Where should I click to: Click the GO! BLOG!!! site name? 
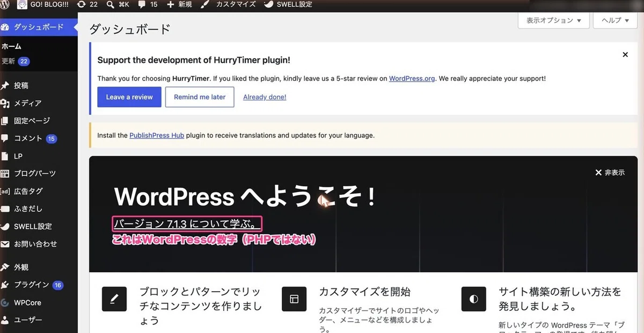point(50,4)
